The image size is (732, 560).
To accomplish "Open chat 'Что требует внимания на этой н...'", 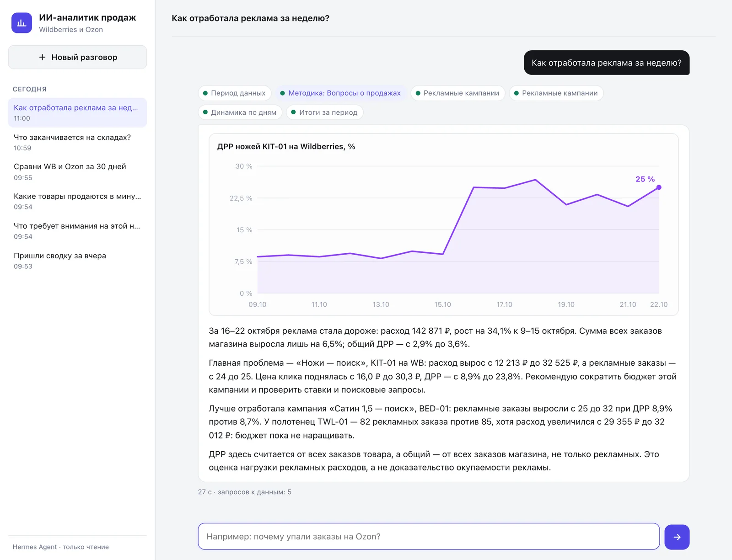I will coord(77,231).
